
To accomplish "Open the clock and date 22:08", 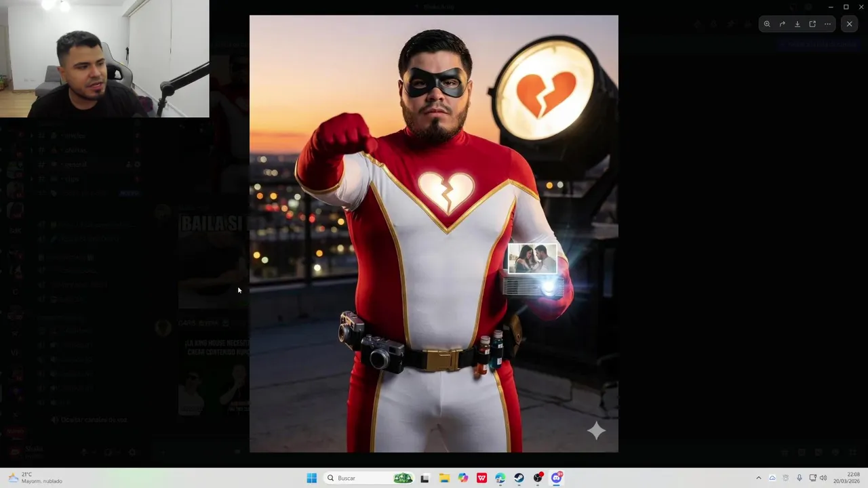I will tap(846, 478).
